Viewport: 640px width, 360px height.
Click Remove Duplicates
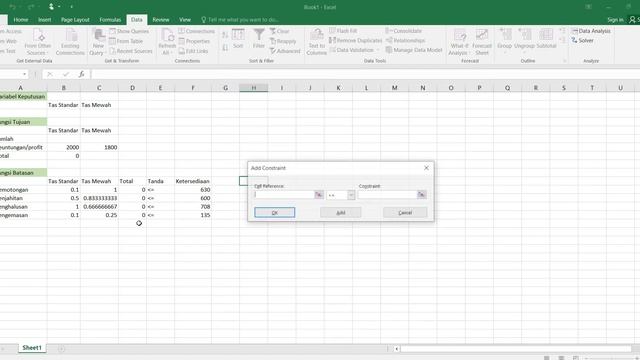point(356,40)
